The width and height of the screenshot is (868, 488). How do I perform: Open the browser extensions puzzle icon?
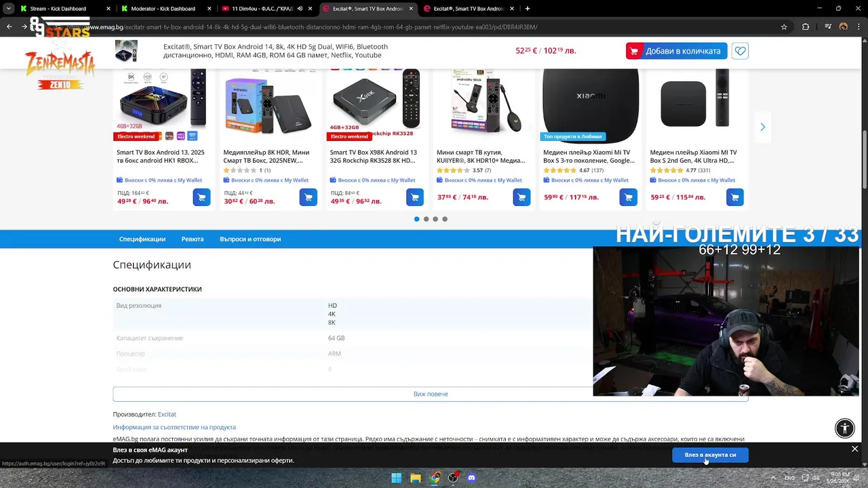(x=806, y=27)
